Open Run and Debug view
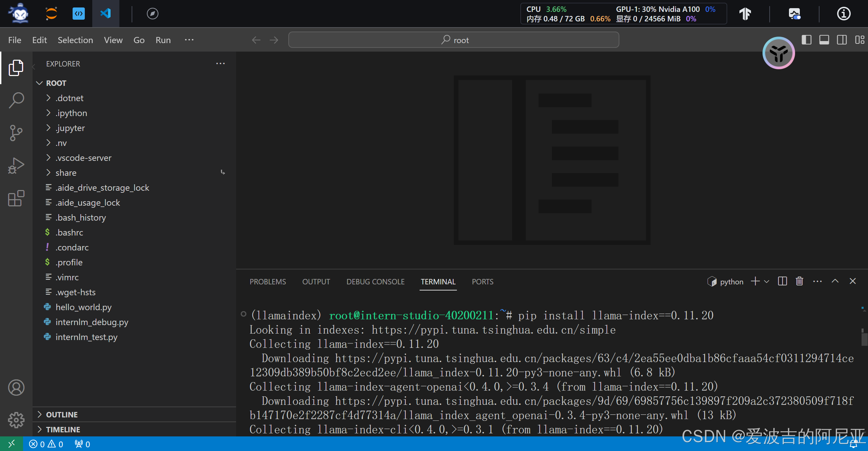The image size is (868, 451). (16, 166)
